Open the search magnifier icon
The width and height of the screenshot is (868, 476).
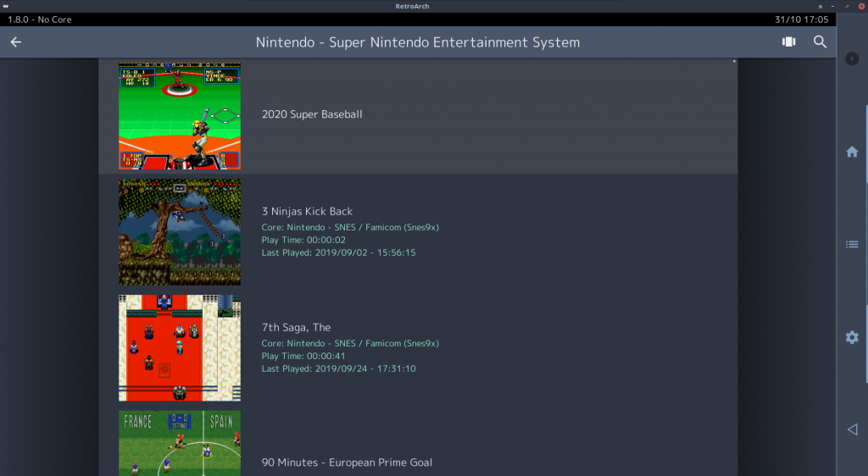(820, 42)
